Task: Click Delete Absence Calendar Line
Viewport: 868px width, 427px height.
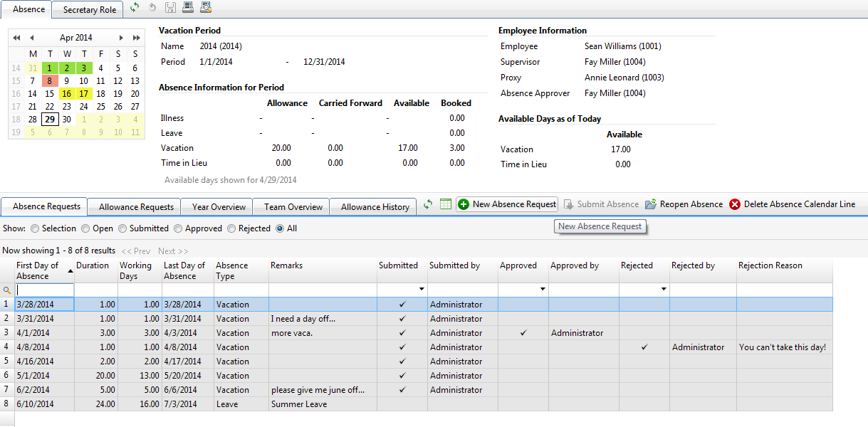Action: pos(792,204)
